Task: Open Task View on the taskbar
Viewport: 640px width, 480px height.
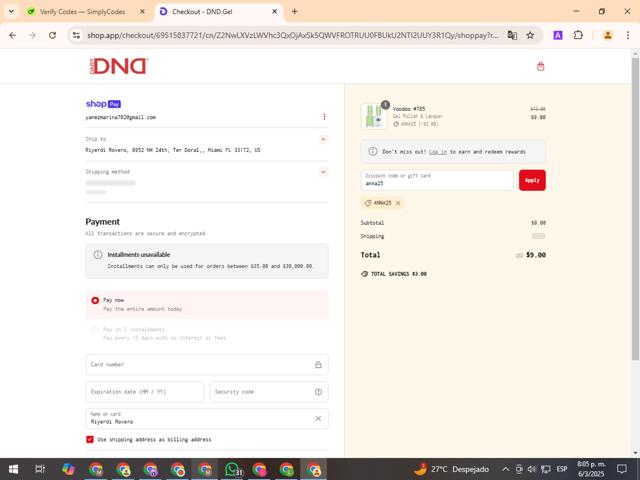Action: tap(40, 469)
